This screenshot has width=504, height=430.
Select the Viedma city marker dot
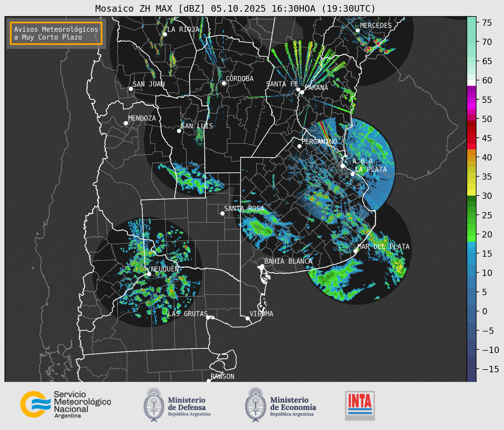pyautogui.click(x=247, y=318)
